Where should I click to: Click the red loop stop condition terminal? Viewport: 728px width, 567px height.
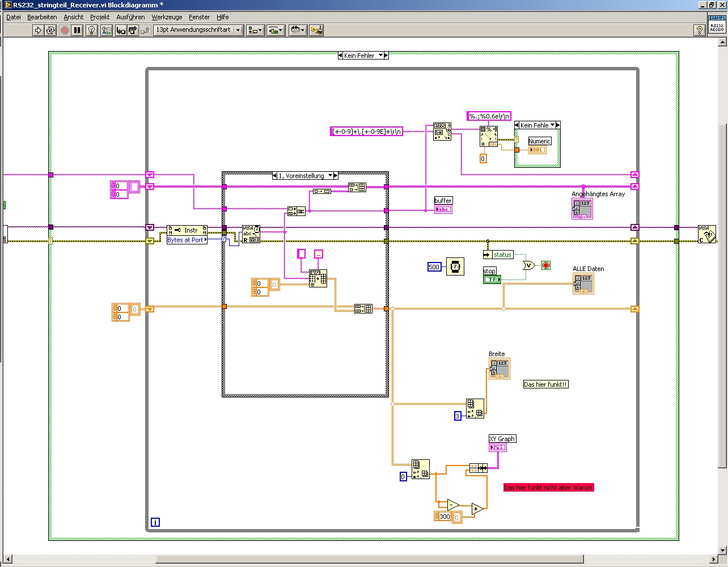546,265
